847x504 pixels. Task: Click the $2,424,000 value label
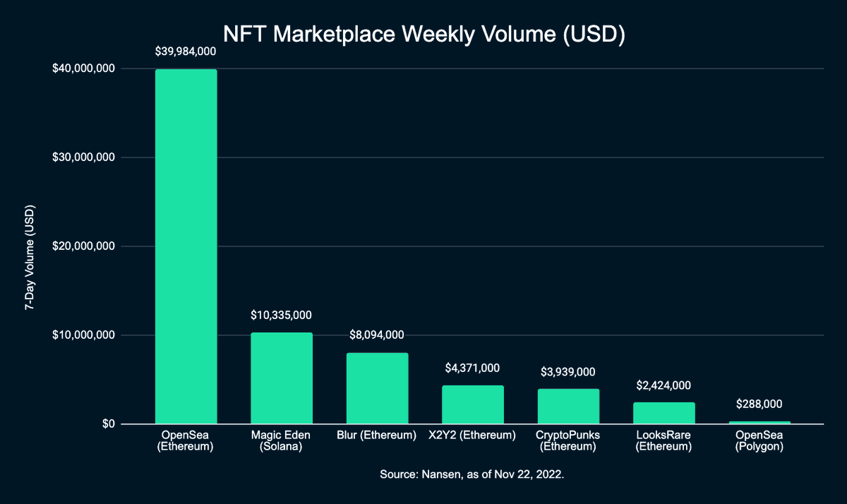[x=663, y=385]
